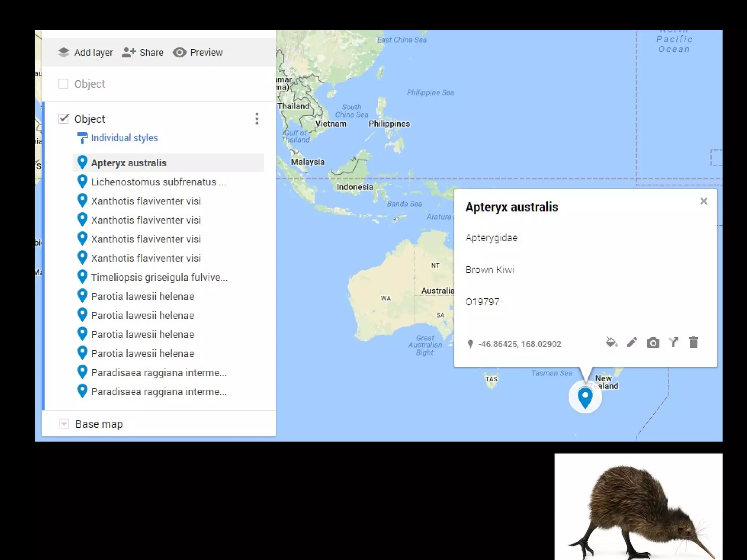747x560 pixels.
Task: Select Timeliopsis griseigula fulvive... list item
Action: point(159,277)
